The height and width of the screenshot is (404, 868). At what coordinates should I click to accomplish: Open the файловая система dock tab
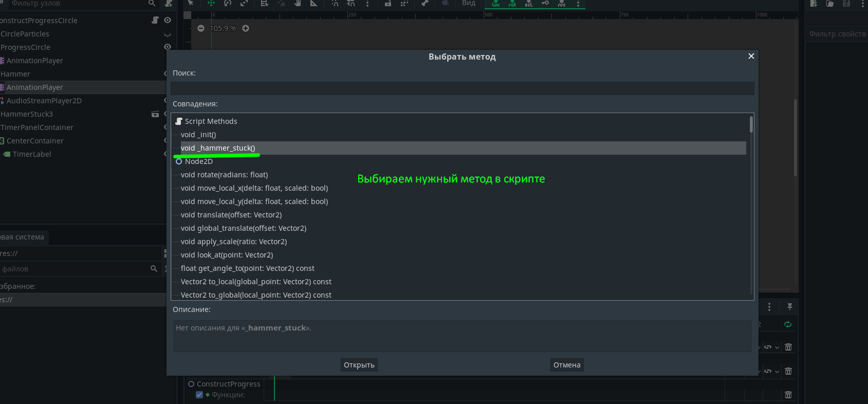(x=23, y=237)
